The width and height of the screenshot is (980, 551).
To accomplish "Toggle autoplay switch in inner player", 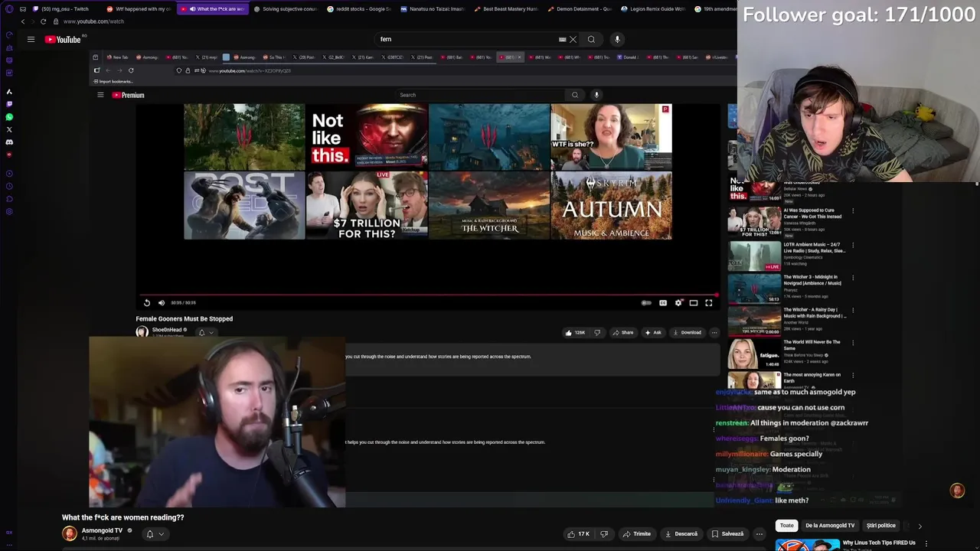I will tap(646, 303).
